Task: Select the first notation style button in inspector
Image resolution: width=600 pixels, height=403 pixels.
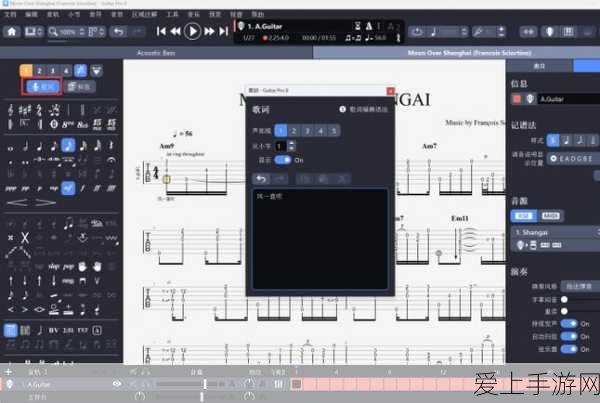Action: [x=553, y=140]
